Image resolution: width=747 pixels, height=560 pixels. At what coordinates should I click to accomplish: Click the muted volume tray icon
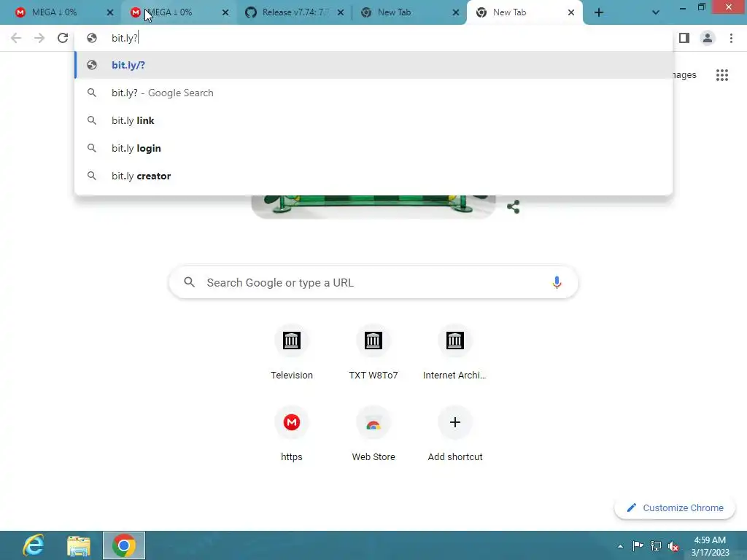click(x=673, y=545)
